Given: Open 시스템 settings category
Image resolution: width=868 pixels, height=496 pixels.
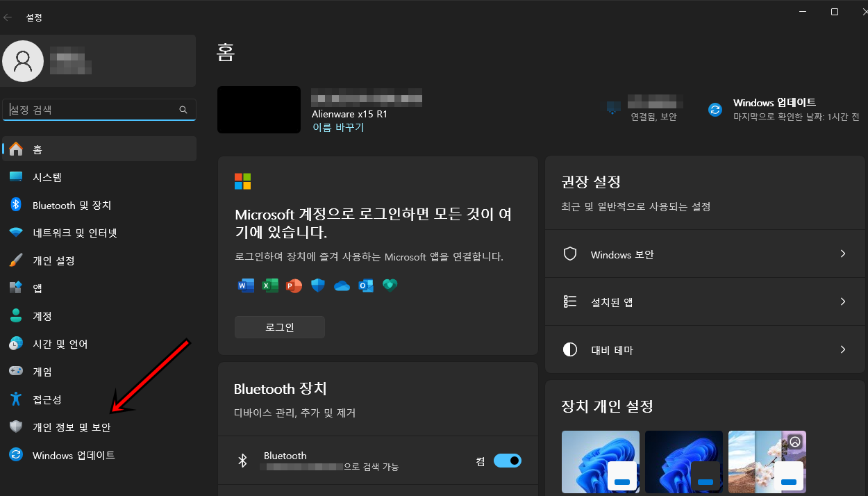Looking at the screenshot, I should [x=99, y=177].
